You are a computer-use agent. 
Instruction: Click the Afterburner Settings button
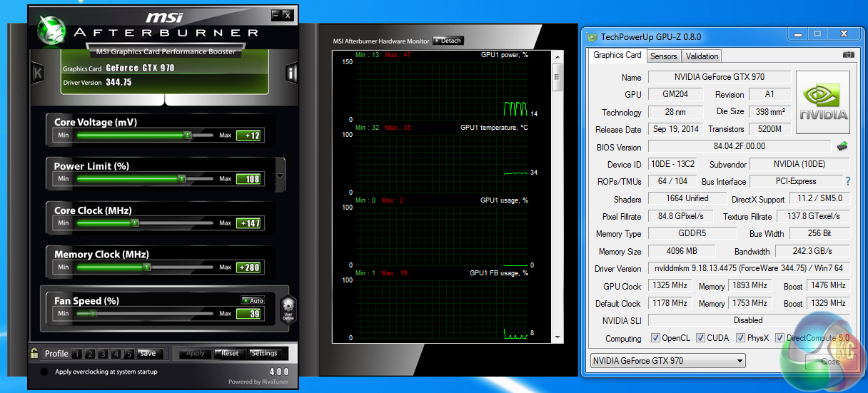264,353
